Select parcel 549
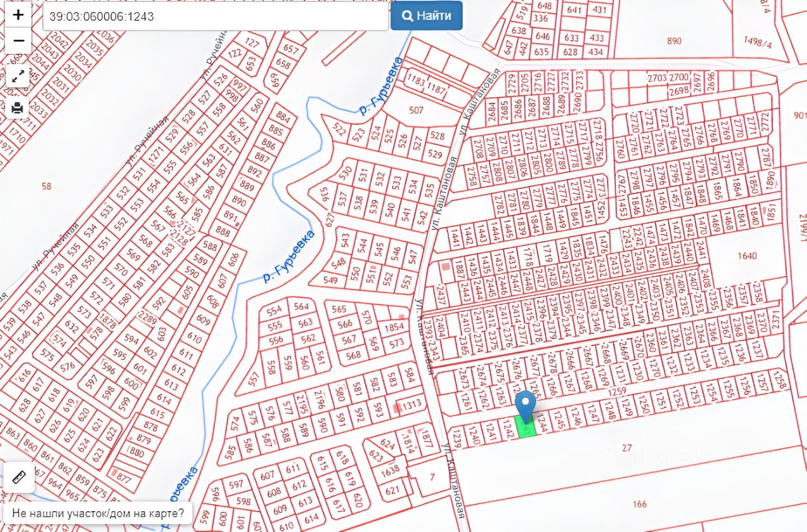807x532 pixels. 330,280
